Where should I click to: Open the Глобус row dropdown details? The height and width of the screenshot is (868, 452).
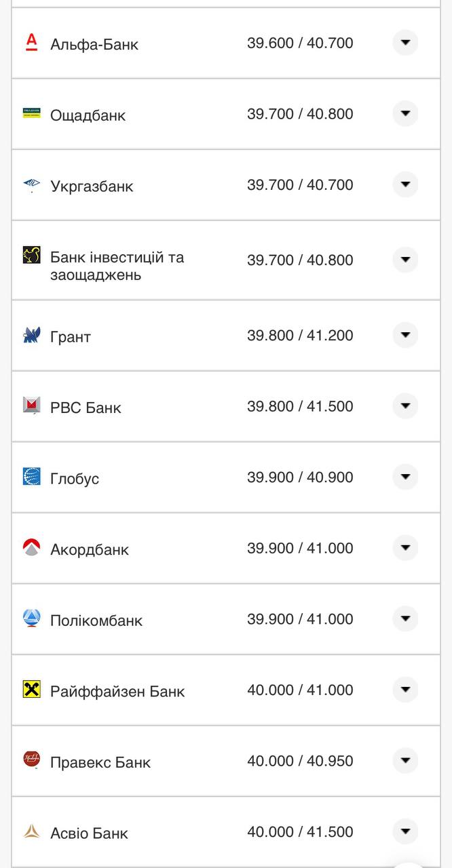click(x=404, y=477)
